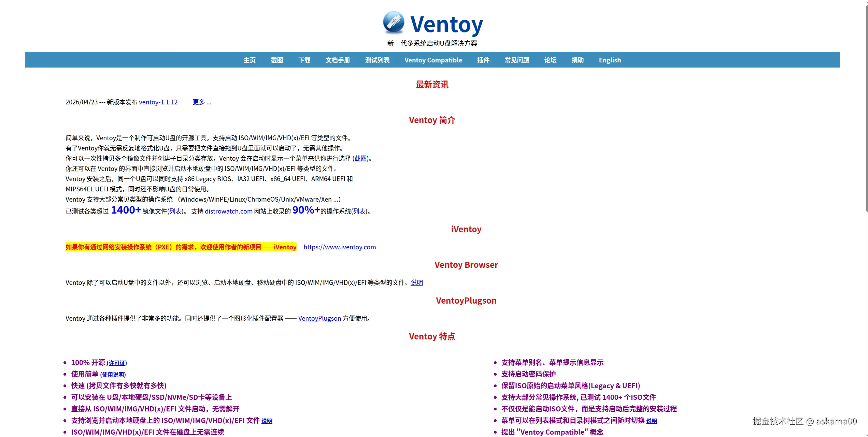This screenshot has height=437, width=868.
Task: Click the page's vertical scrollbar
Action: point(866,109)
